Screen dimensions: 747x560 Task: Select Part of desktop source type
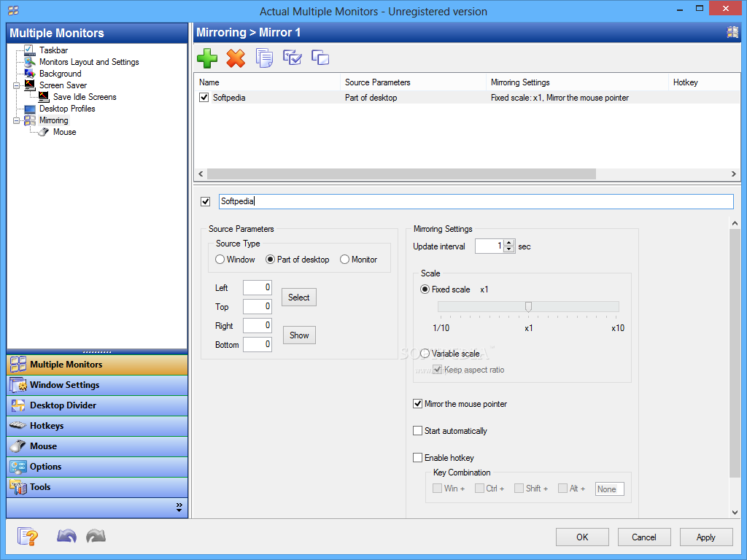tap(298, 260)
